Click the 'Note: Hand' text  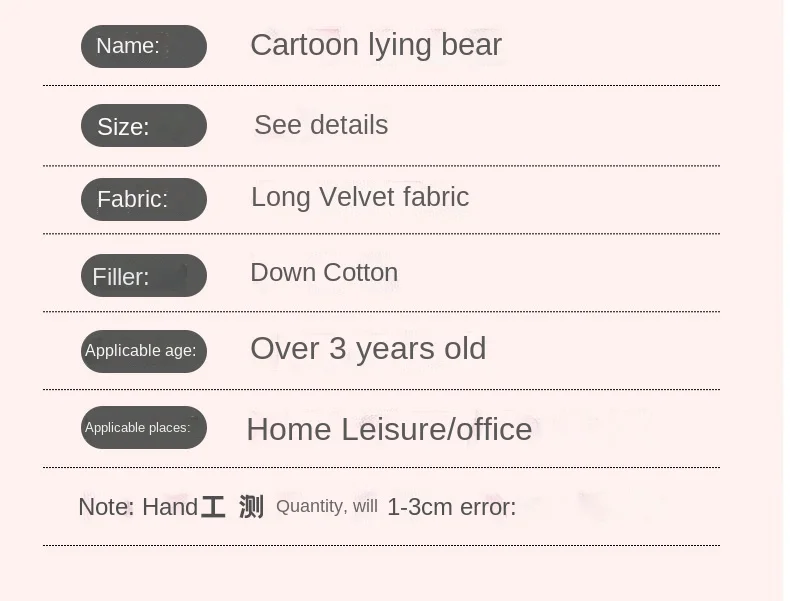(x=138, y=507)
